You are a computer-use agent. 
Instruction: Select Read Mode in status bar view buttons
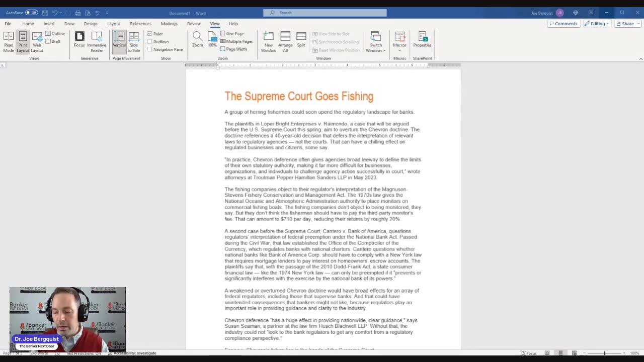[547, 353]
